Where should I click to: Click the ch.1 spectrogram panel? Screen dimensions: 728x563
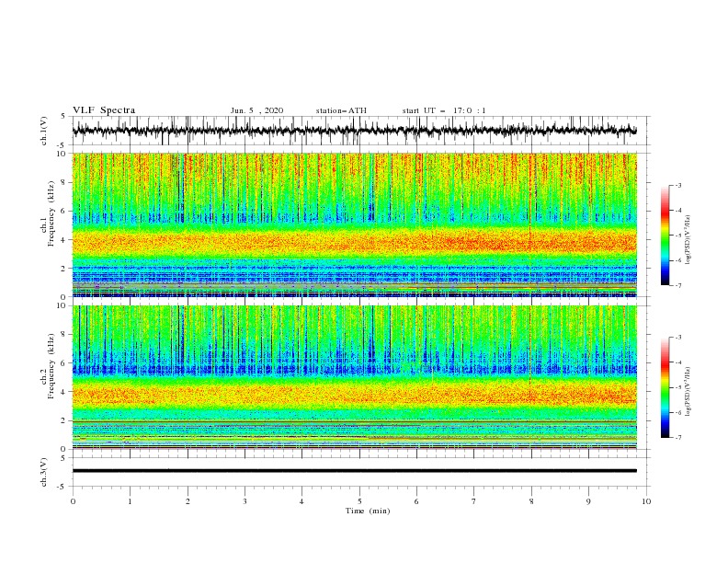(355, 224)
